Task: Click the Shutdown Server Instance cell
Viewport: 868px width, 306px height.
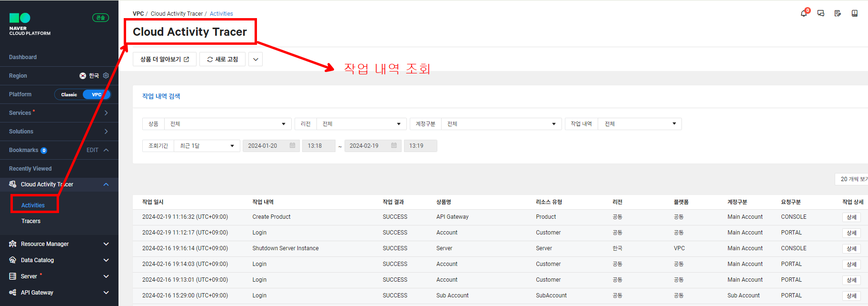Action: (x=286, y=248)
